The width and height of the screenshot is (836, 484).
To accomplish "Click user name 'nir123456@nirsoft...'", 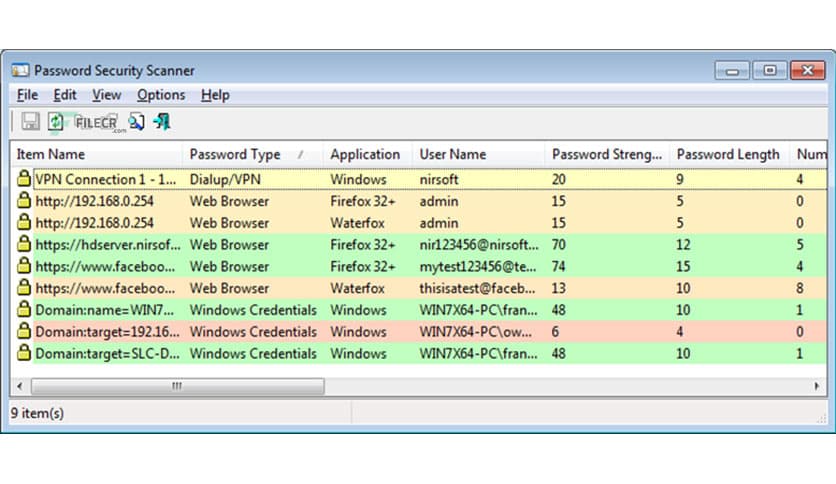I will click(479, 245).
